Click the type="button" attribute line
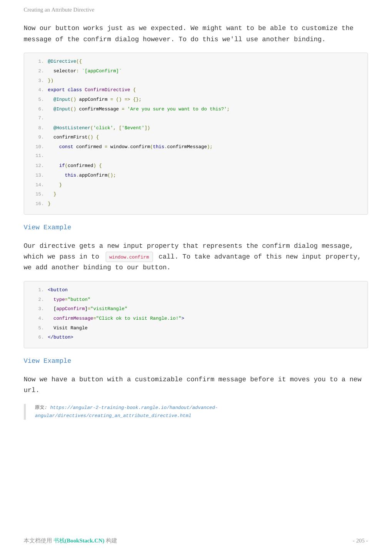Viewport: 392px width, 554px height. click(72, 300)
